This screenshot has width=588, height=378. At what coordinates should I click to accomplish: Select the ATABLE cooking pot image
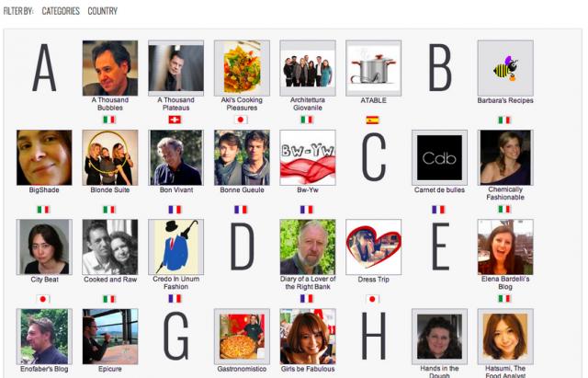(373, 68)
